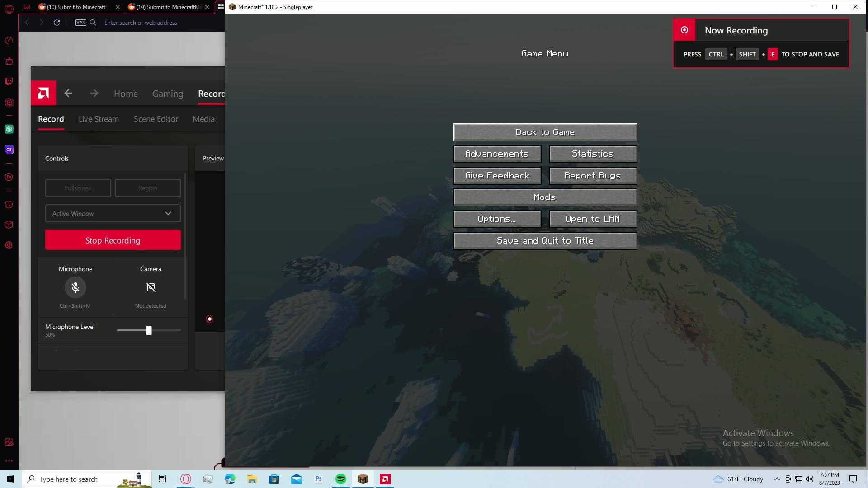The height and width of the screenshot is (488, 868).
Task: Click Opera browser icon in taskbar
Action: coord(186,479)
